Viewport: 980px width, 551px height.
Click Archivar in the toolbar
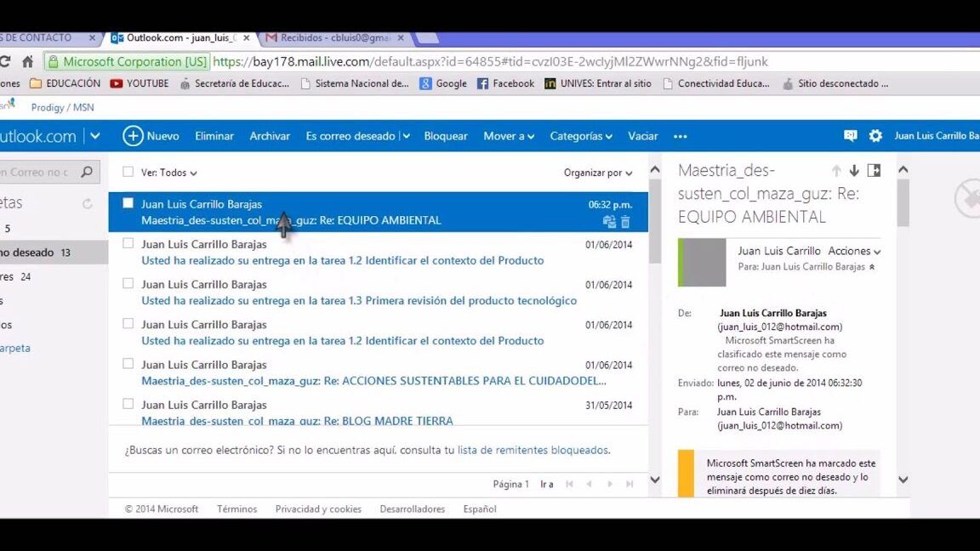pos(270,136)
